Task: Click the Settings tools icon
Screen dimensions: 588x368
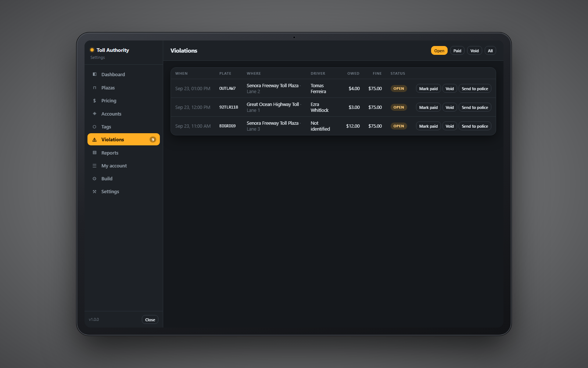Action: (94, 191)
